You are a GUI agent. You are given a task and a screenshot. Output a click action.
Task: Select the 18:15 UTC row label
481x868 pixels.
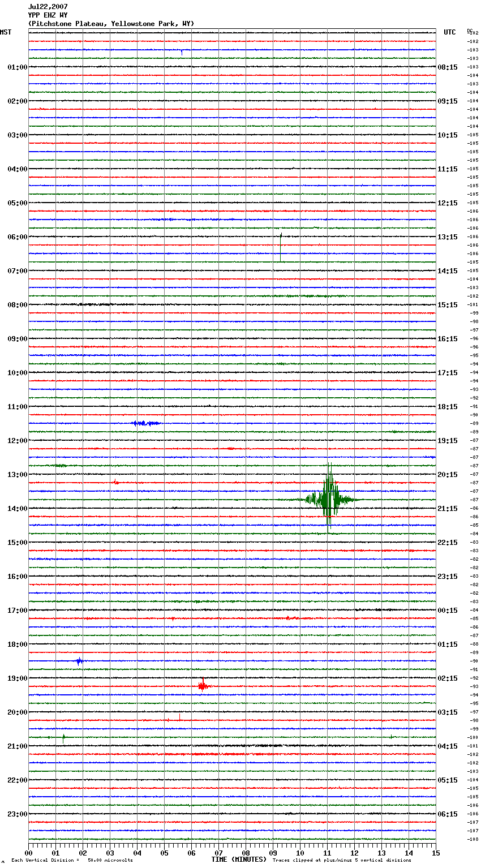448,407
